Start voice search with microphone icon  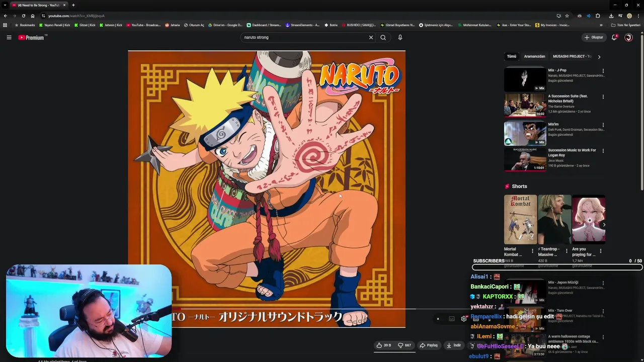pyautogui.click(x=400, y=37)
